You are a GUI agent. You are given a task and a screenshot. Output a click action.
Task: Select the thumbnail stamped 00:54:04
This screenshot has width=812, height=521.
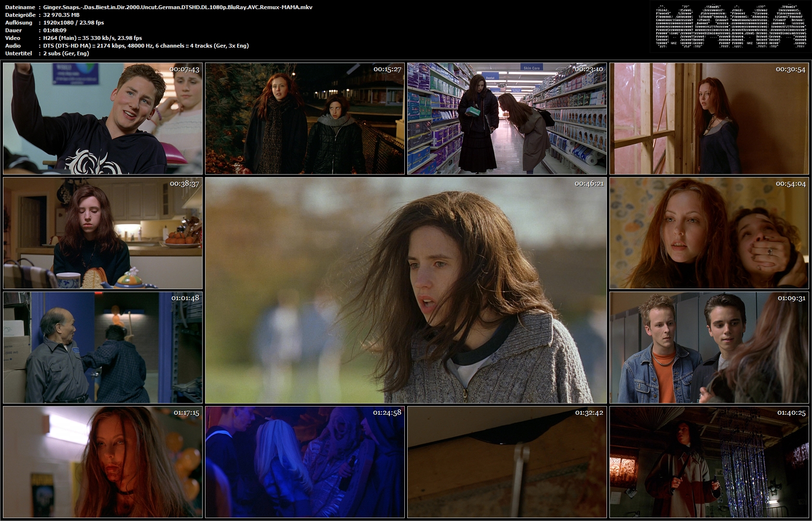pos(709,233)
